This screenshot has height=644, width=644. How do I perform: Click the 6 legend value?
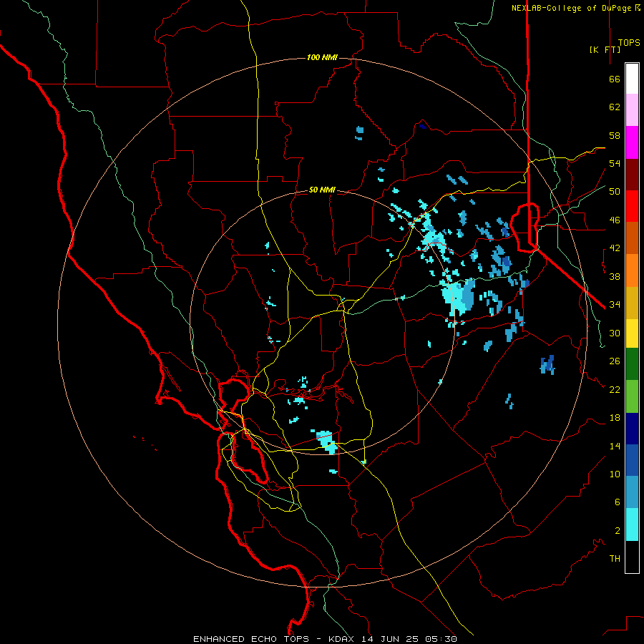618,502
